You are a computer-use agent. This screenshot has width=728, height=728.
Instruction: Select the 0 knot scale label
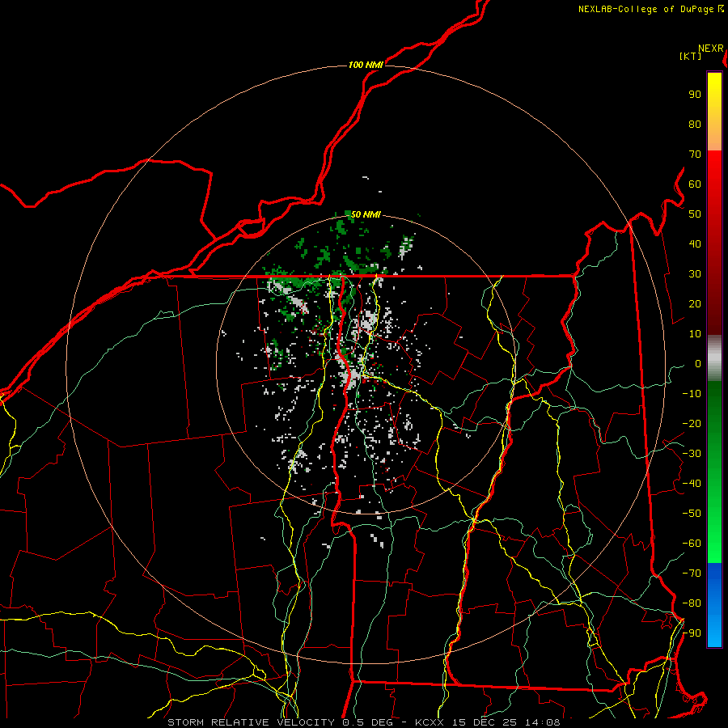tap(698, 363)
